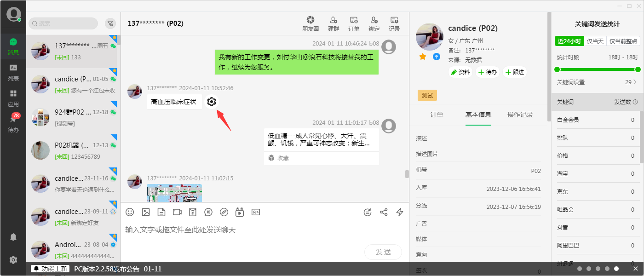Open the 订单 tab in customer panel
The width and height of the screenshot is (644, 276).
coord(437,115)
